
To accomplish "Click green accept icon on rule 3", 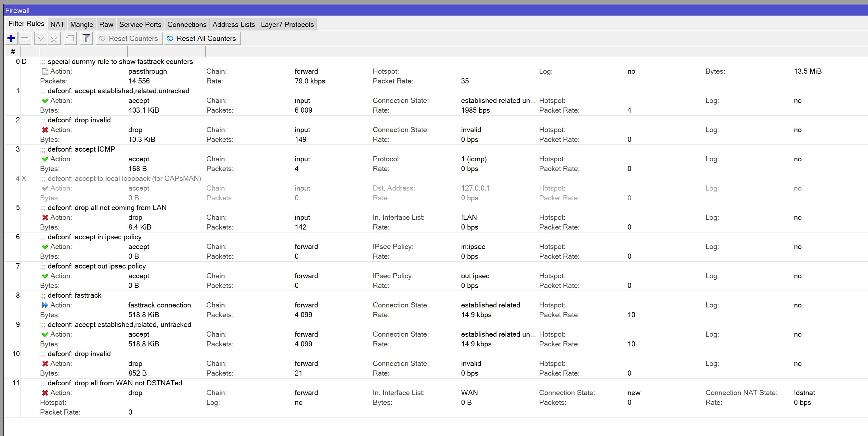I will pyautogui.click(x=45, y=159).
